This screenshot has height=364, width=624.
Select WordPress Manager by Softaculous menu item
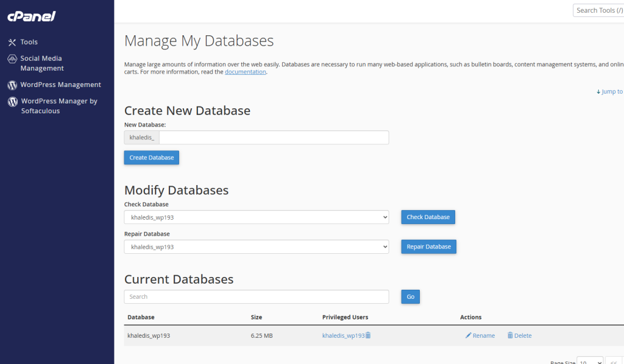pos(58,106)
